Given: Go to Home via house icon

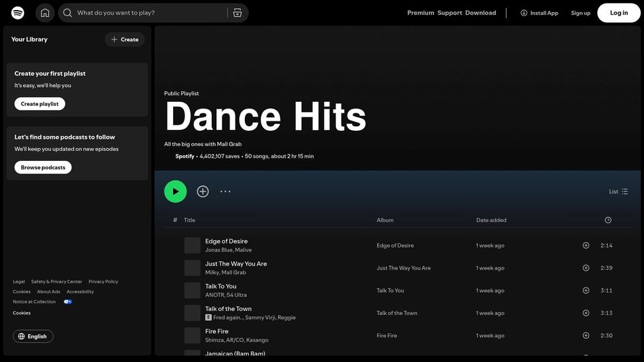Looking at the screenshot, I should pyautogui.click(x=45, y=13).
